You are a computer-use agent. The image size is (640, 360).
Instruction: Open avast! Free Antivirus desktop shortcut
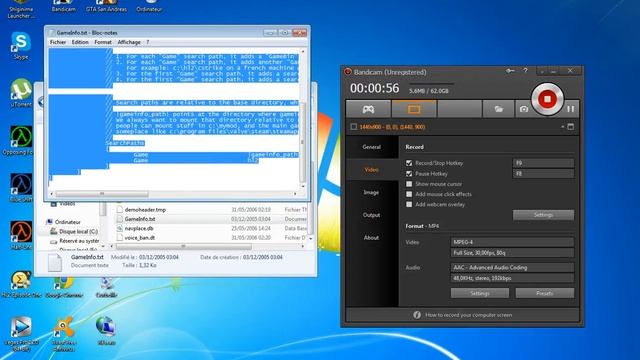64,333
